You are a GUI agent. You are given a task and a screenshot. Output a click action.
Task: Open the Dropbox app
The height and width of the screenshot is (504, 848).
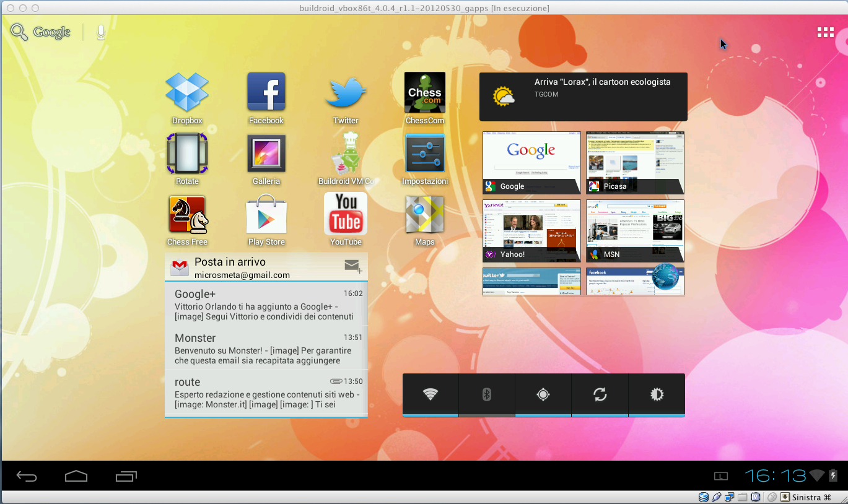[187, 93]
